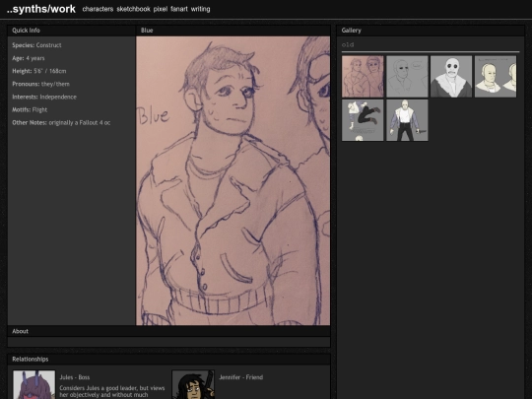Screen dimensions: 532x399
Task: Select the 'Age: 4 years' info line
Action: (29, 58)
